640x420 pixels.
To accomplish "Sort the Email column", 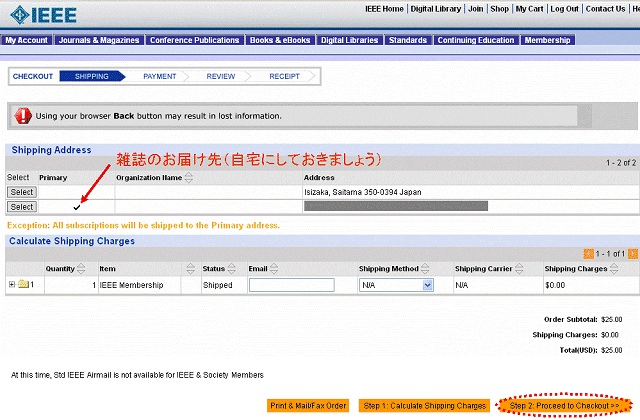I will 274,269.
